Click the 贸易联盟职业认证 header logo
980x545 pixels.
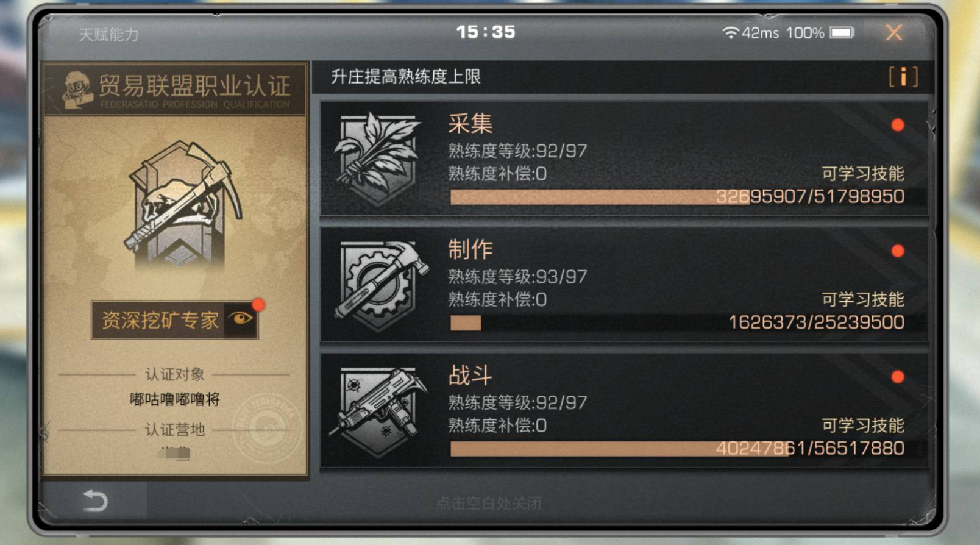tap(77, 89)
